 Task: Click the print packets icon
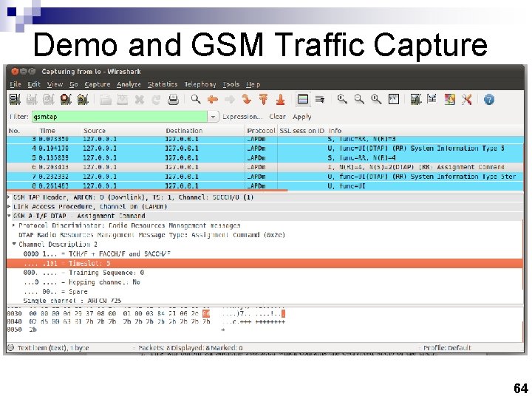click(173, 100)
